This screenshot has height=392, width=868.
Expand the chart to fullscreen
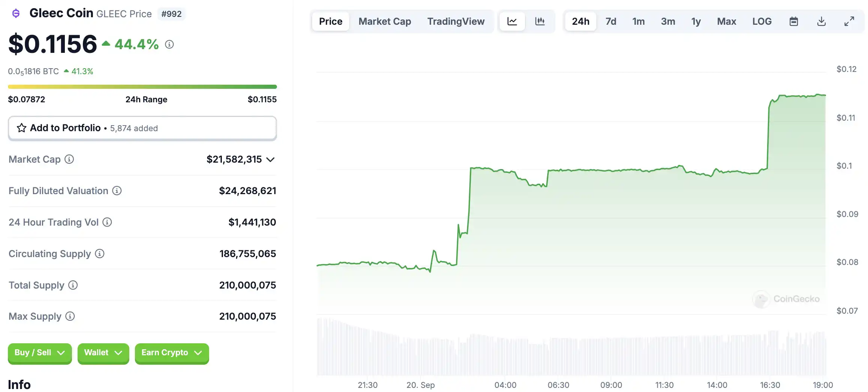[849, 21]
